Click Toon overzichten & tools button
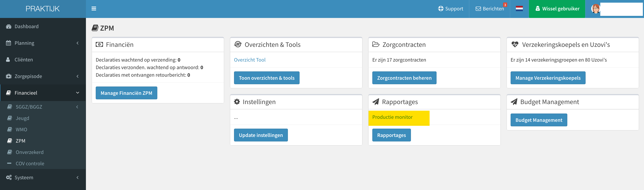Screen dimensions: 644x190 coord(266,78)
